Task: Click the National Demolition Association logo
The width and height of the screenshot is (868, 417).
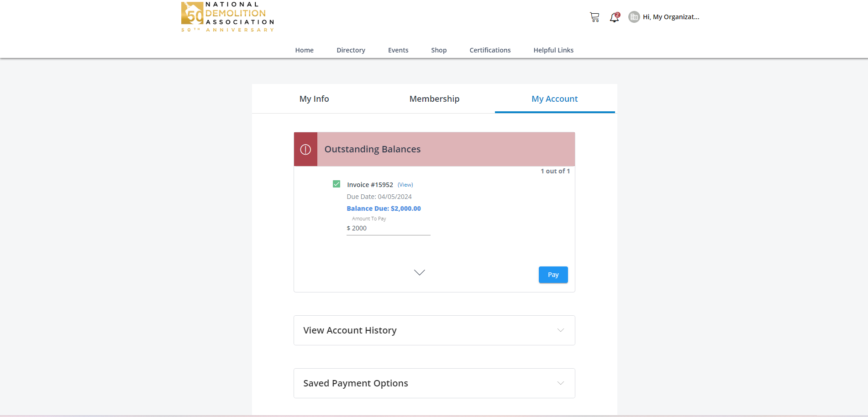Action: coord(227,17)
